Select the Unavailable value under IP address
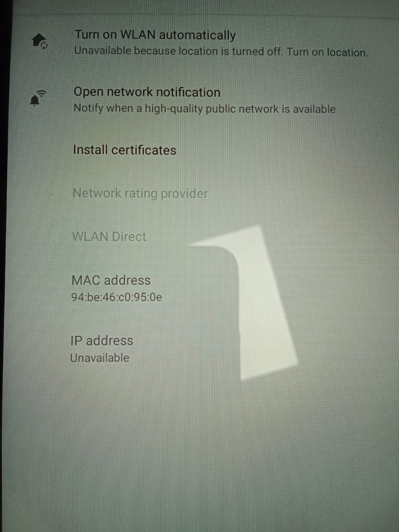This screenshot has width=399, height=532. point(99,358)
